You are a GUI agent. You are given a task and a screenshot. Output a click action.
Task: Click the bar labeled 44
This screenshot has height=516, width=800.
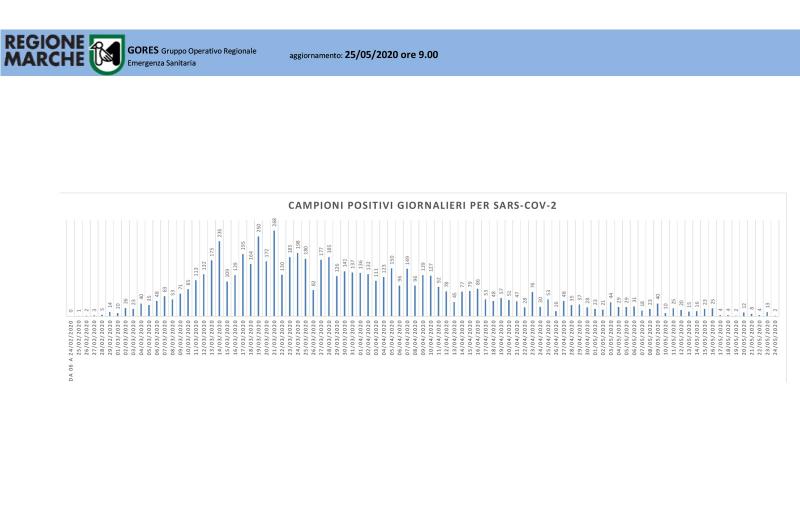coord(611,309)
